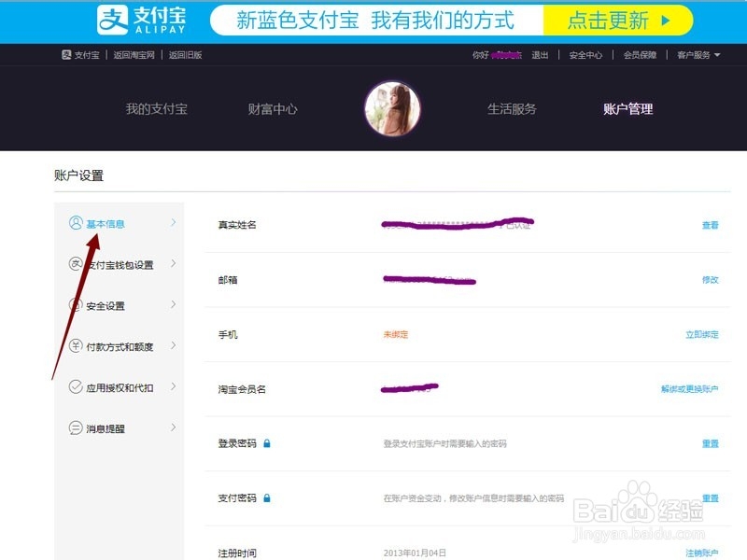Click 修改 for 邮箱
The width and height of the screenshot is (747, 560).
point(710,280)
